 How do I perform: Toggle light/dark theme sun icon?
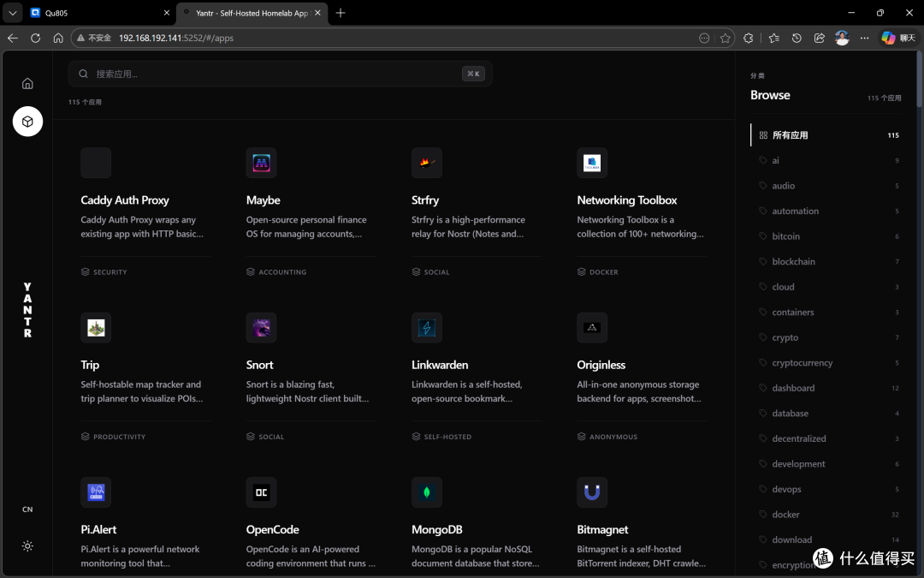tap(27, 546)
